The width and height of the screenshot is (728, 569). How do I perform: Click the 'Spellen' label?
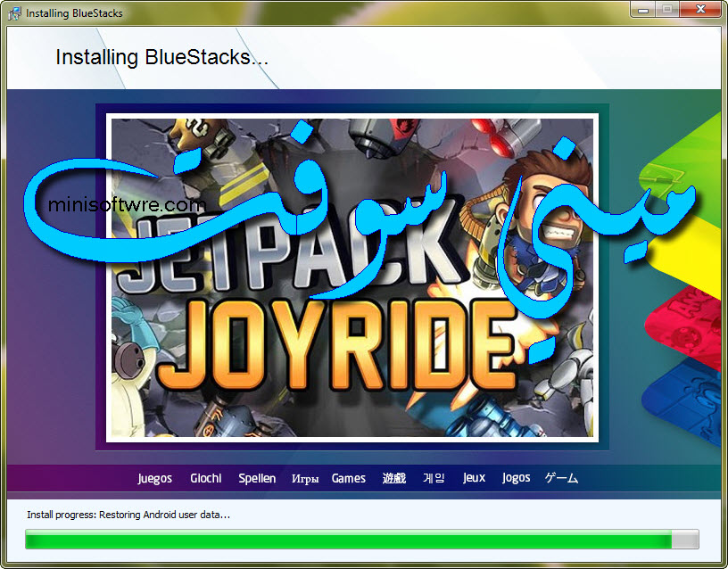(x=257, y=478)
